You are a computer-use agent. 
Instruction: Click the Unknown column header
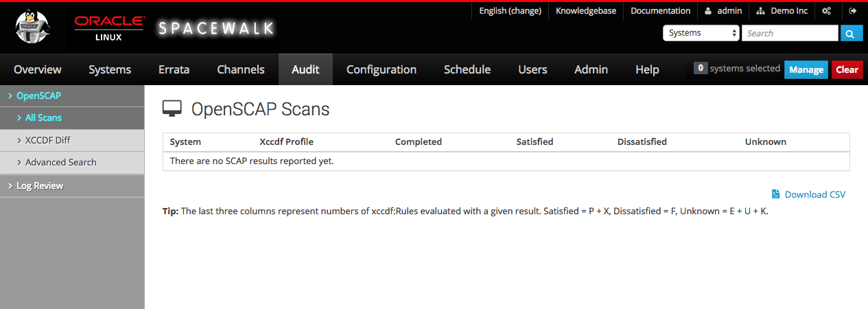pos(766,141)
